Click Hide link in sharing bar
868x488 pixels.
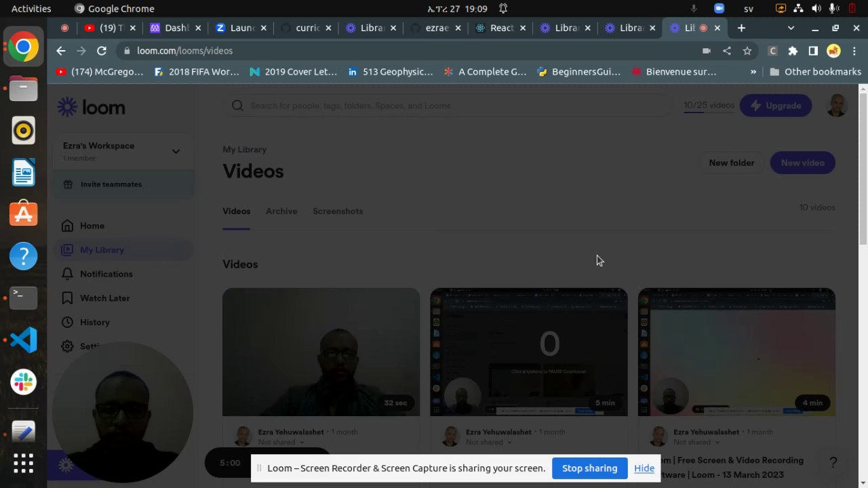644,468
